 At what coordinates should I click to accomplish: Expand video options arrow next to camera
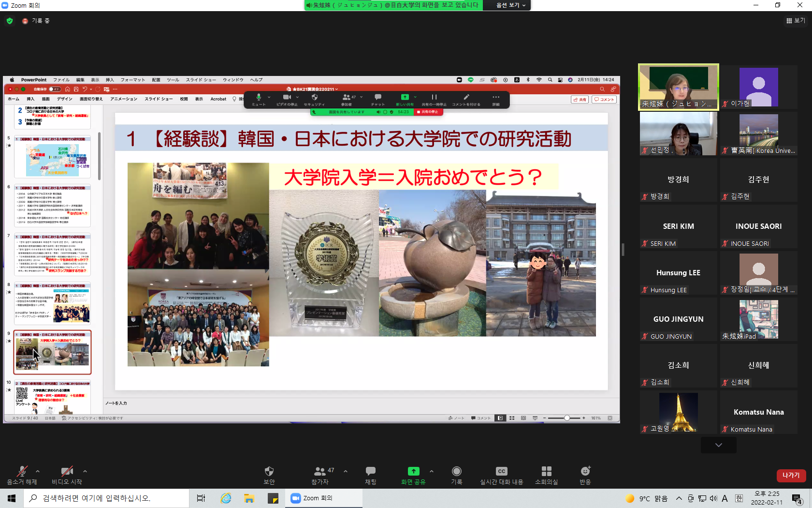click(x=85, y=471)
